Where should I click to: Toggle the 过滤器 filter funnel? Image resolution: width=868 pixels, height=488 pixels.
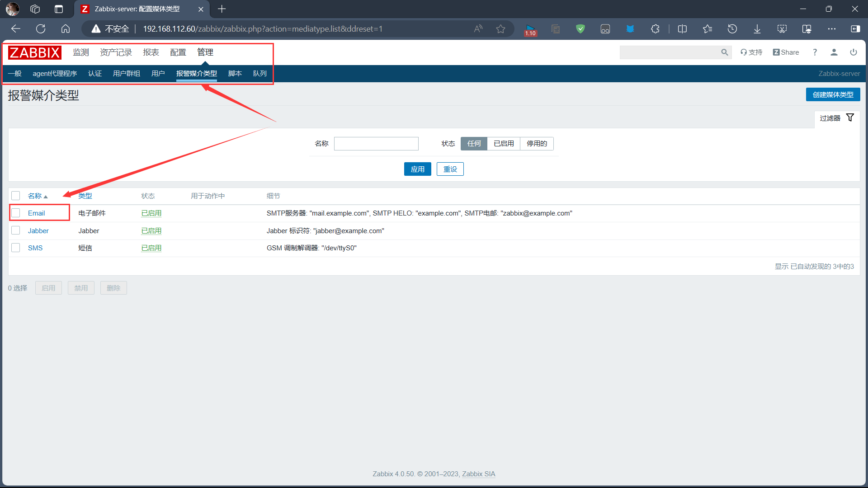point(850,117)
